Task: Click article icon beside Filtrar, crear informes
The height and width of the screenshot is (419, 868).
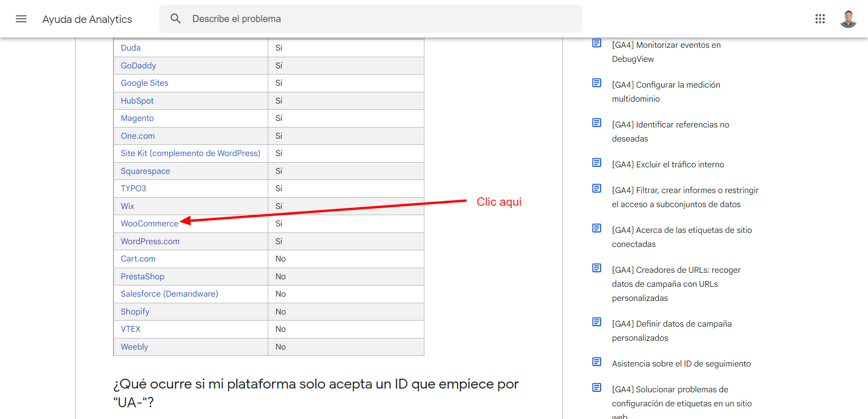Action: (x=596, y=188)
